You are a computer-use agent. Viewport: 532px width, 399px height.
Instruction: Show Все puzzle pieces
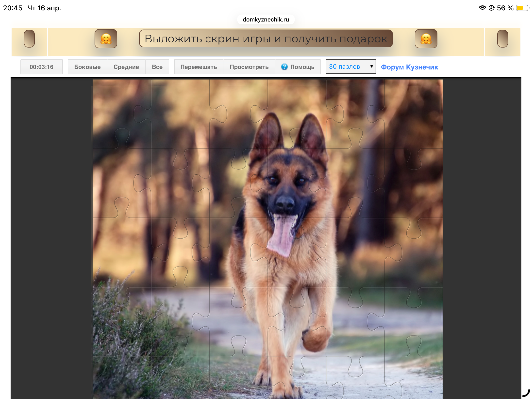157,67
